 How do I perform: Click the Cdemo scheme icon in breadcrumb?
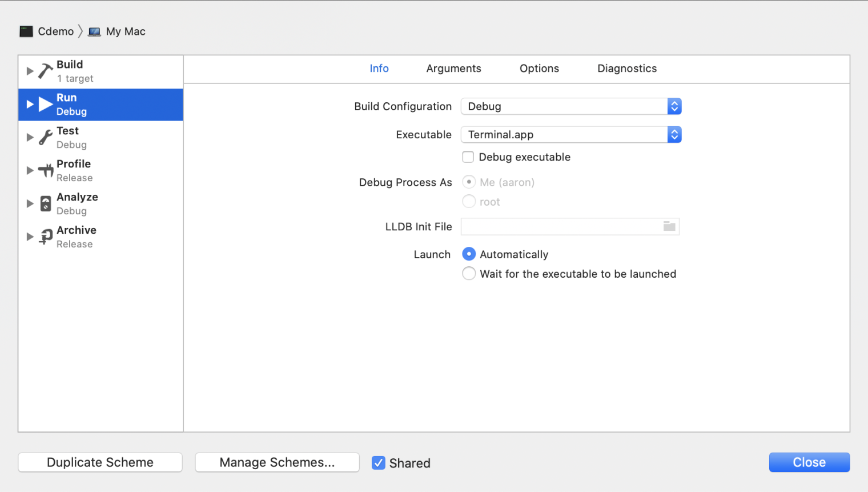(x=26, y=31)
